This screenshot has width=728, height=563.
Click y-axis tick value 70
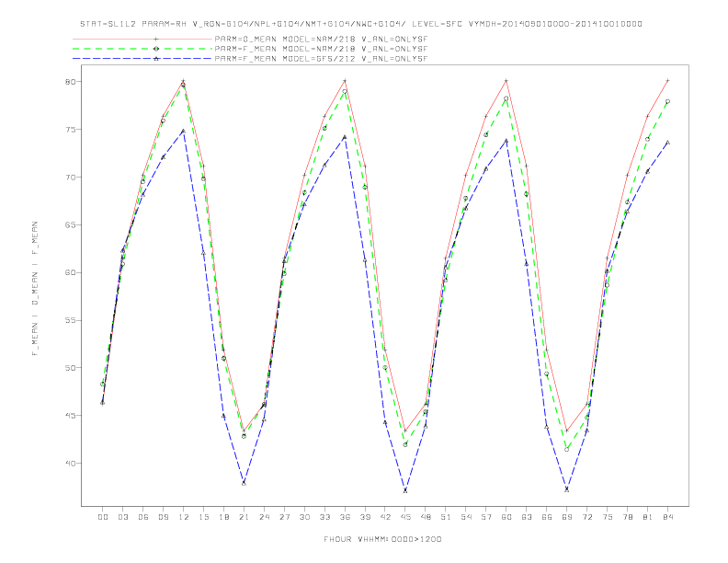coord(70,177)
